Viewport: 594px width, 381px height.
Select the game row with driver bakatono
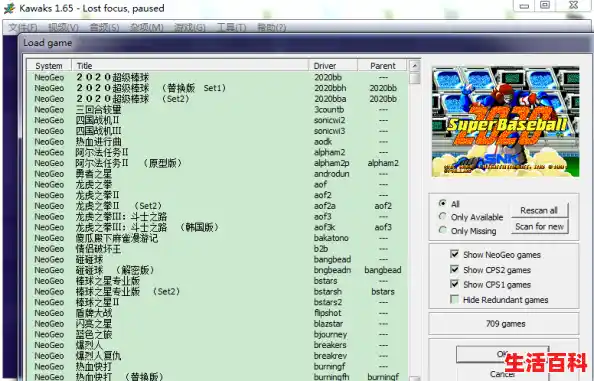[218, 238]
